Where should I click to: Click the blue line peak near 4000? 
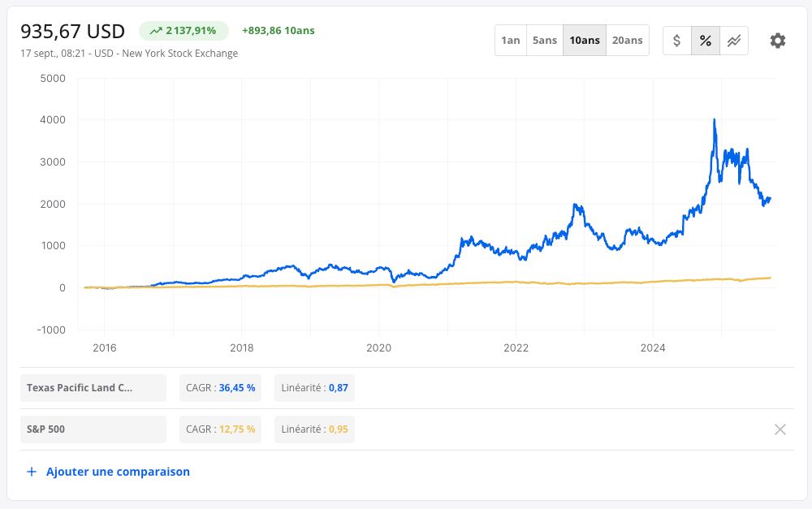tap(715, 120)
